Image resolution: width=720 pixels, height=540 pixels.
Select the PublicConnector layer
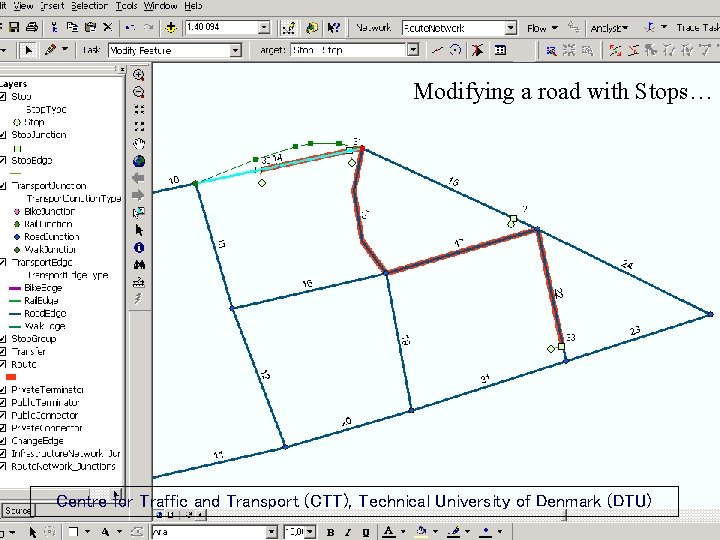(x=45, y=416)
